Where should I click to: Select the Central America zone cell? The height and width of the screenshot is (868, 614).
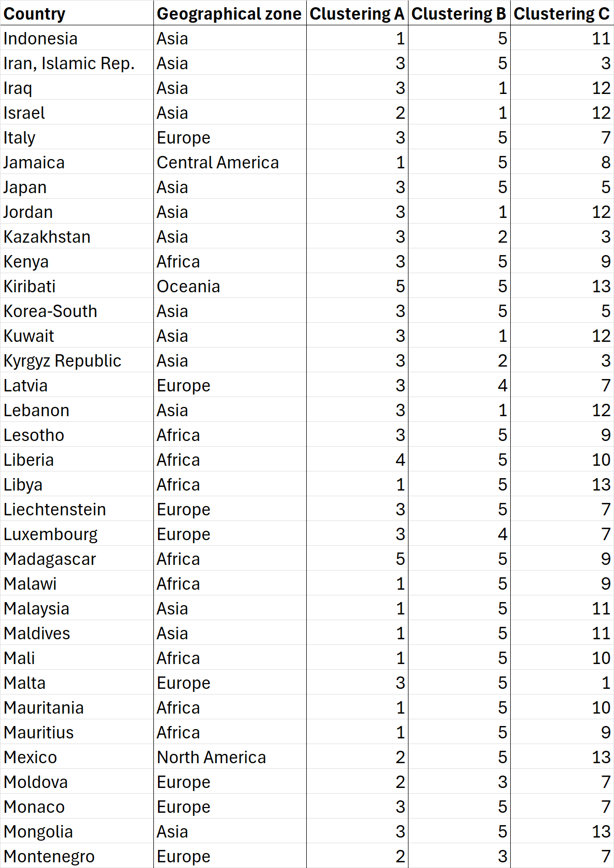[217, 163]
